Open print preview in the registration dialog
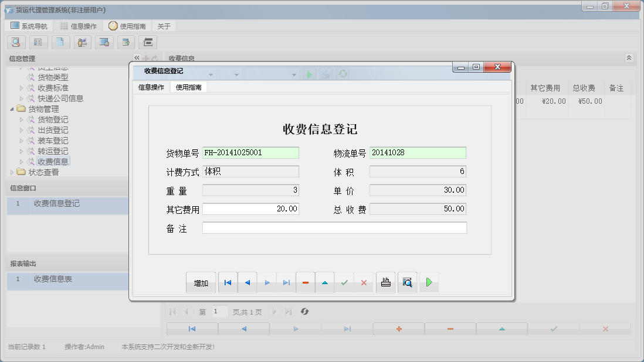644x362 pixels. [x=407, y=282]
